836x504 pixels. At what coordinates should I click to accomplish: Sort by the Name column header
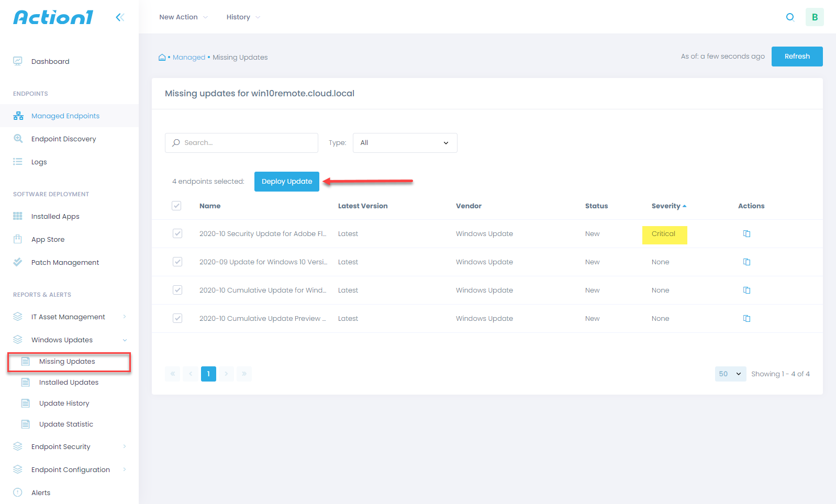tap(210, 206)
